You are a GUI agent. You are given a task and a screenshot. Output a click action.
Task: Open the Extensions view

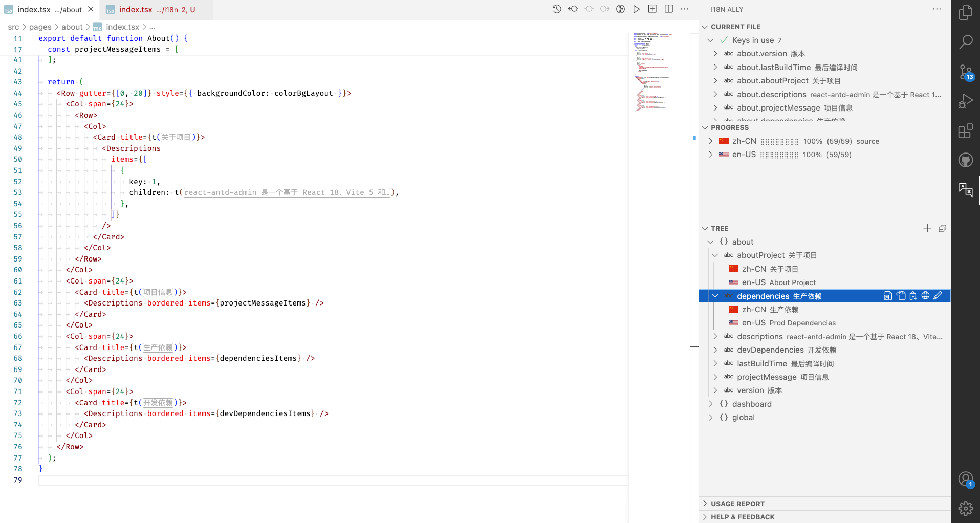tap(965, 131)
